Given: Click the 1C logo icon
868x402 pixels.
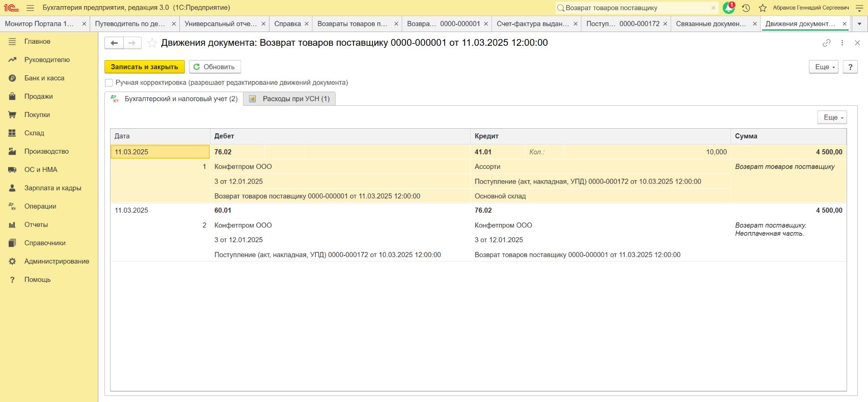Looking at the screenshot, I should click(11, 8).
